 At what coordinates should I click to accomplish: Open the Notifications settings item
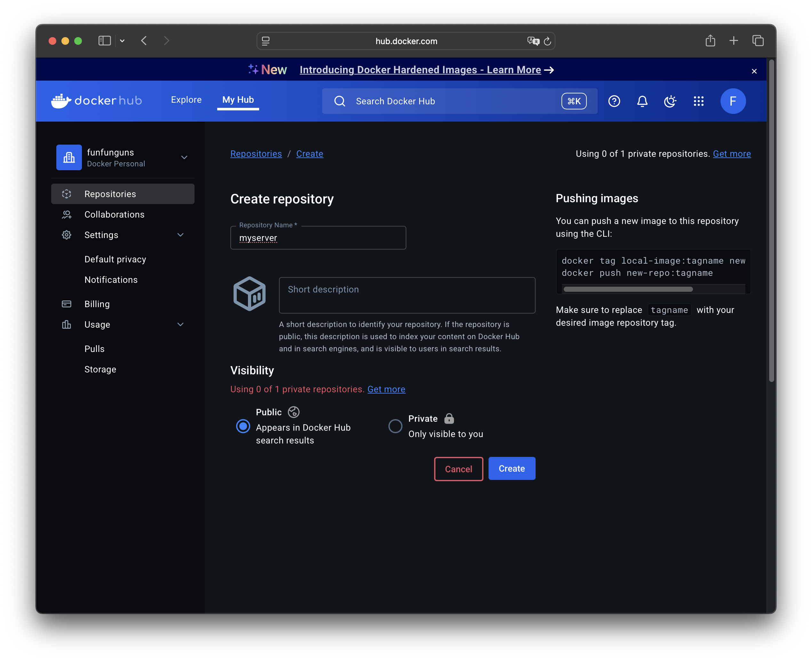tap(111, 280)
